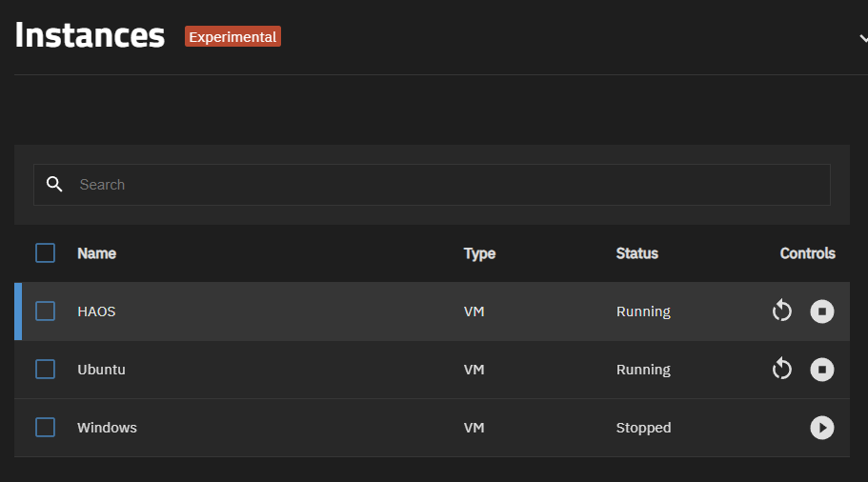Click the Controls column header
The width and height of the screenshot is (868, 482).
808,253
